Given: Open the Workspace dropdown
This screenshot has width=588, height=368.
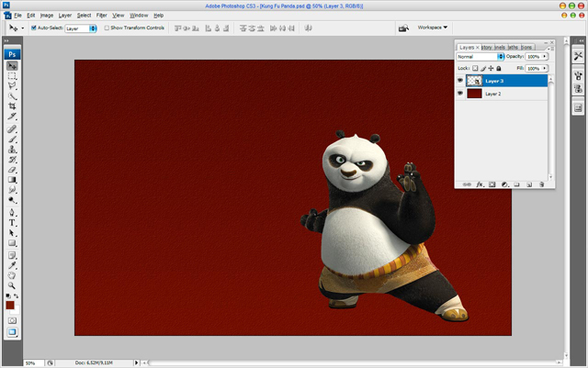Looking at the screenshot, I should coord(433,28).
